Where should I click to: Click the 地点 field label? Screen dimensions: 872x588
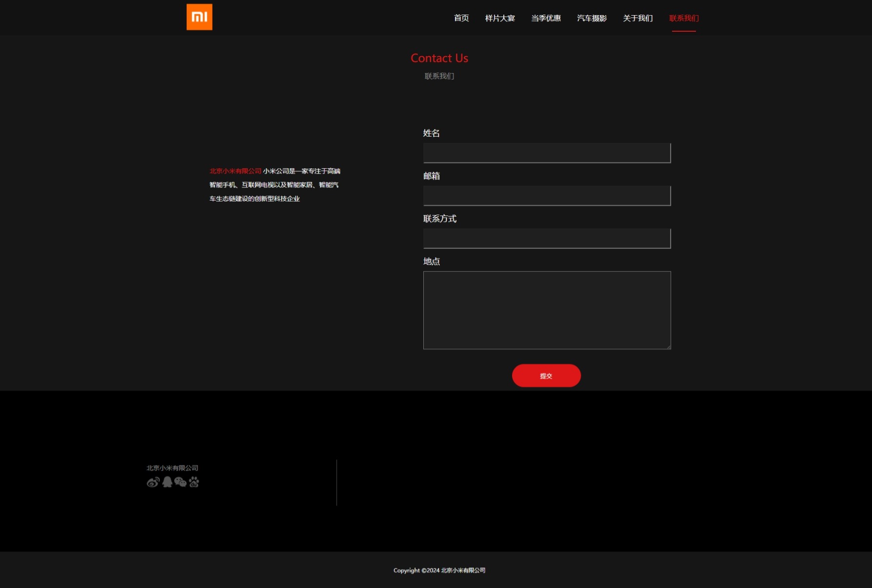pos(432,261)
